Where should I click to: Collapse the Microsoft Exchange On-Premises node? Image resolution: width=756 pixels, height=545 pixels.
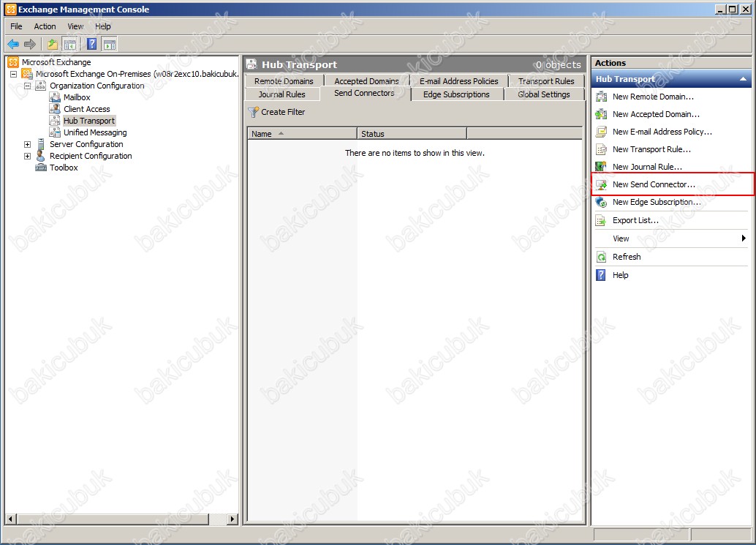[13, 75]
